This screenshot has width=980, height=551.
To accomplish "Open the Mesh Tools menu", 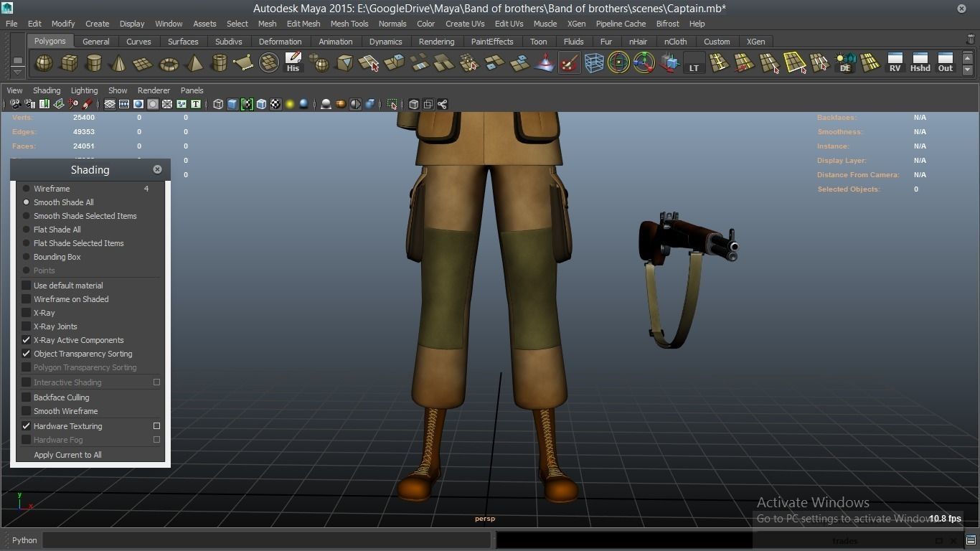I will [x=349, y=24].
